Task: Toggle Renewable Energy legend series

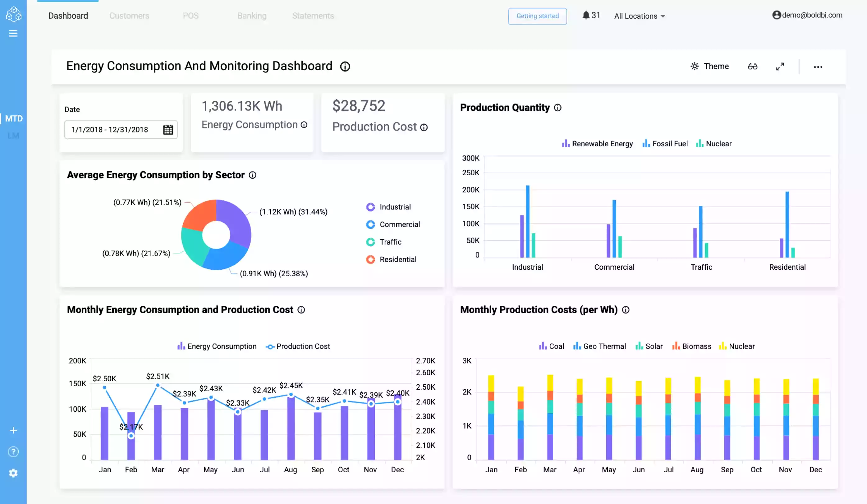Action: (x=597, y=144)
